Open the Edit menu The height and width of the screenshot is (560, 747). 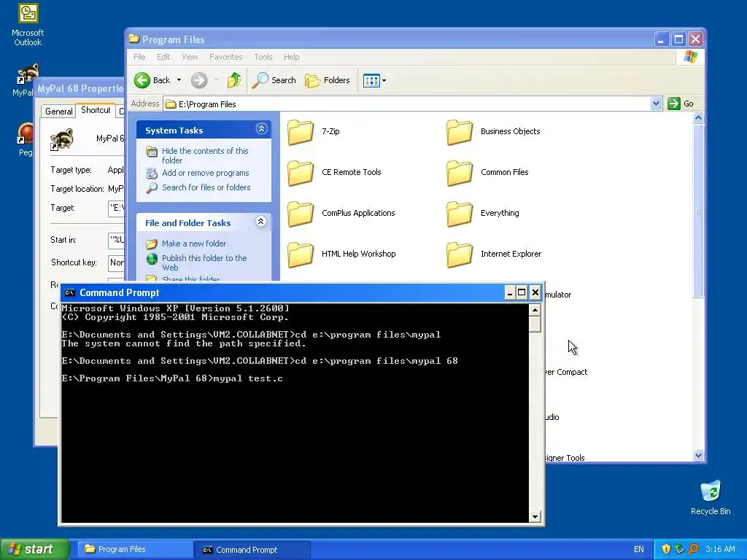163,57
